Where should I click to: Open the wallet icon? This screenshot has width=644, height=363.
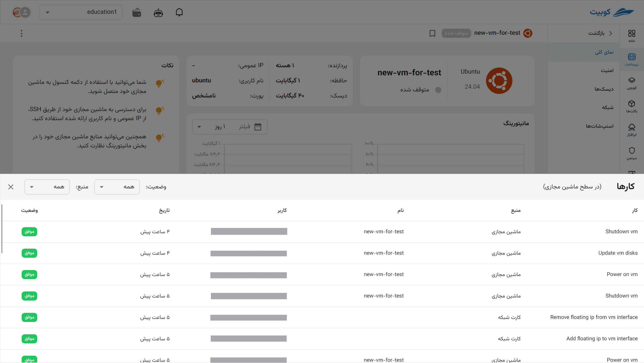(137, 12)
